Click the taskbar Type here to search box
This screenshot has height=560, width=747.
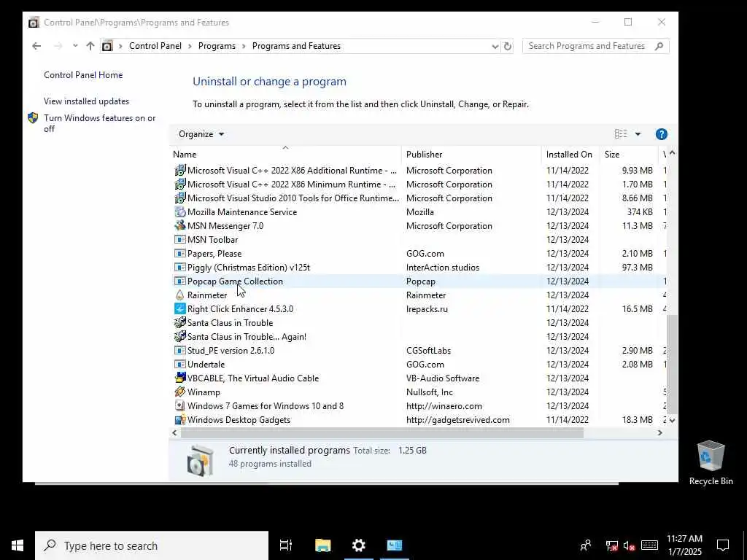pyautogui.click(x=152, y=545)
